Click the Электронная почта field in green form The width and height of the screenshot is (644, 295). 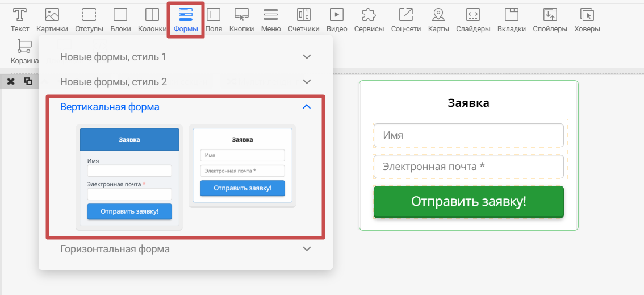point(469,167)
